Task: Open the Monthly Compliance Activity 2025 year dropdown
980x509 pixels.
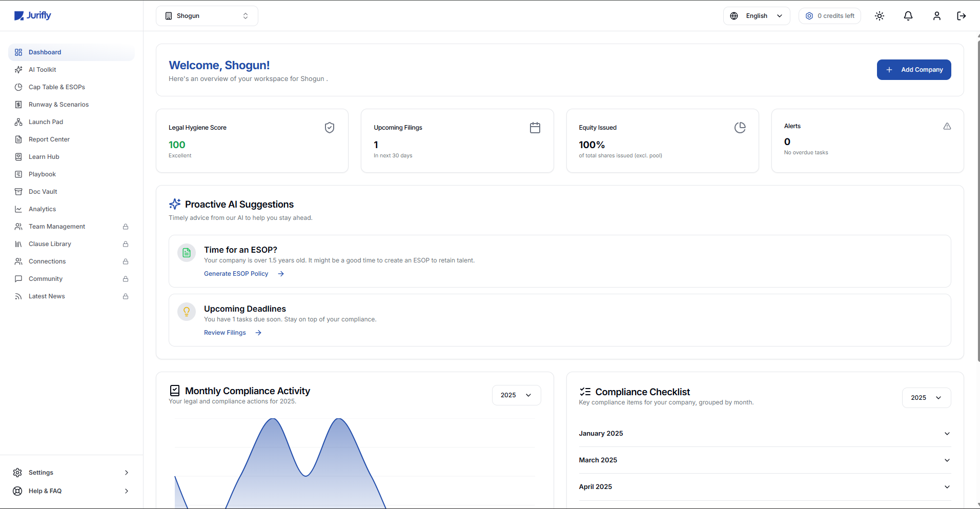Action: click(516, 395)
